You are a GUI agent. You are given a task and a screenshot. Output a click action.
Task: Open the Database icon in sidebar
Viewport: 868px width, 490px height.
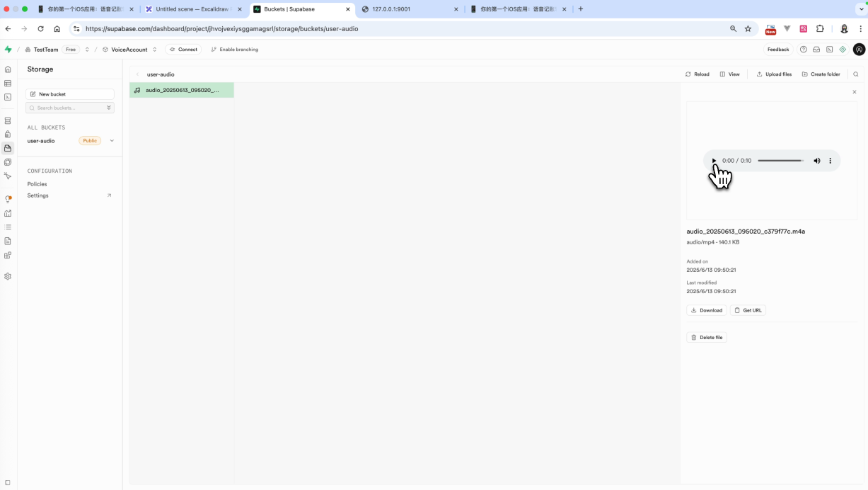[8, 121]
